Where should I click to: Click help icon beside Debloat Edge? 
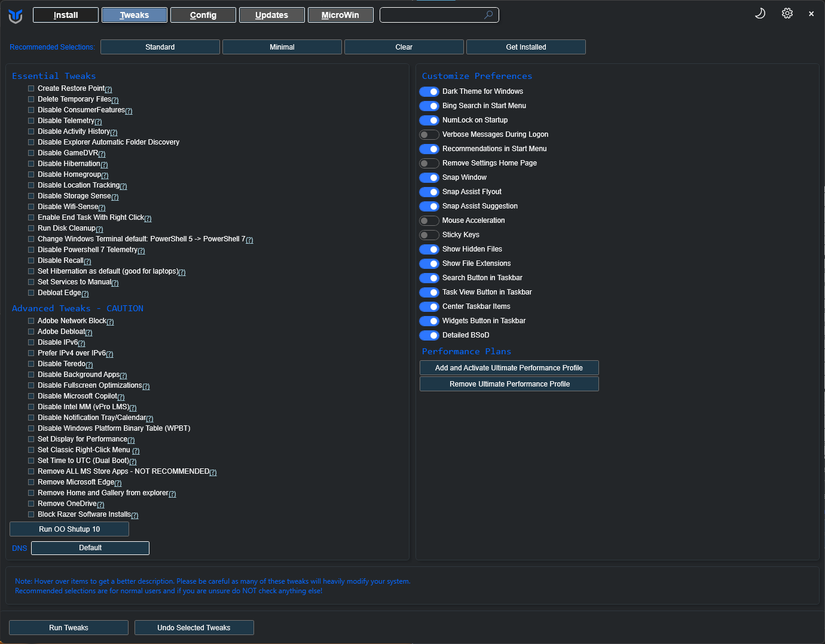point(85,294)
